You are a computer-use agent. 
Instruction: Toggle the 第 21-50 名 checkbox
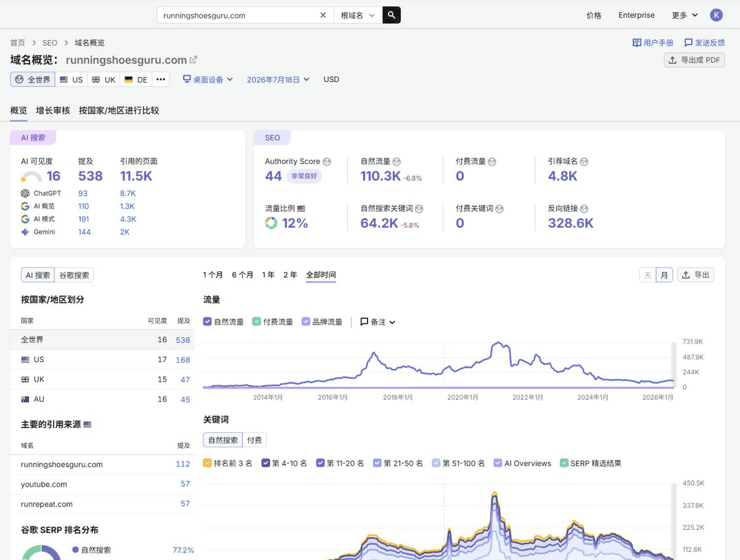[x=377, y=463]
